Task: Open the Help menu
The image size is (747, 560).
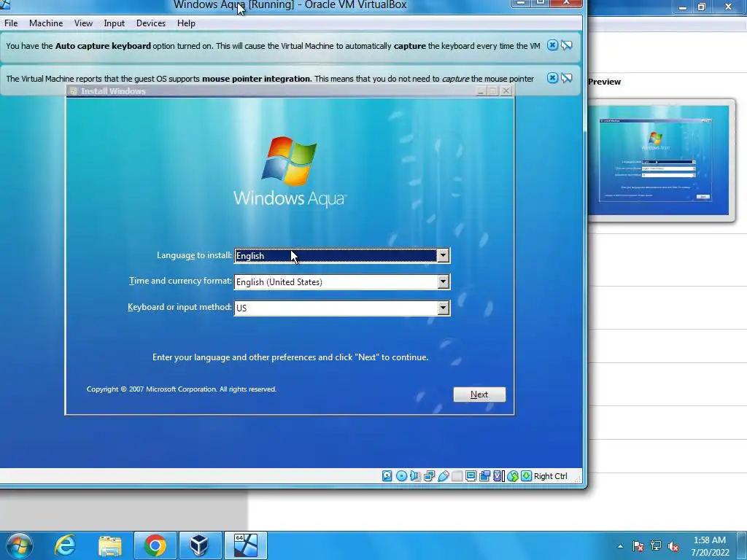Action: click(186, 23)
